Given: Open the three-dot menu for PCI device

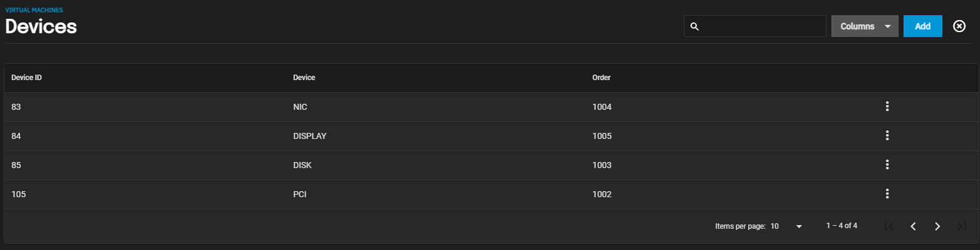Looking at the screenshot, I should pyautogui.click(x=887, y=194).
